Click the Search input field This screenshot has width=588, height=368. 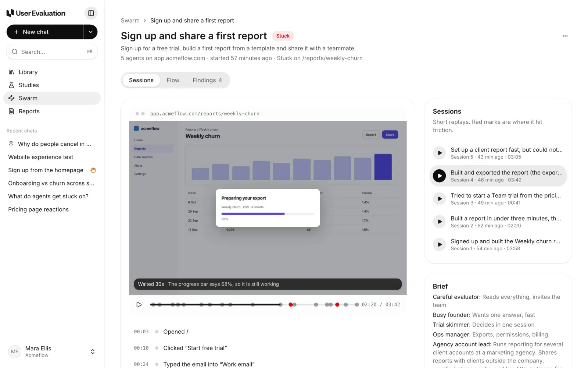pos(52,52)
